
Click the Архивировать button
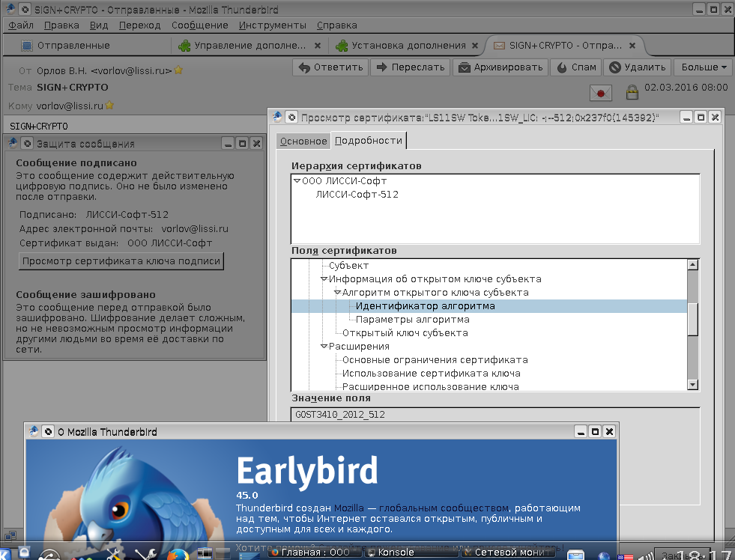[x=500, y=67]
